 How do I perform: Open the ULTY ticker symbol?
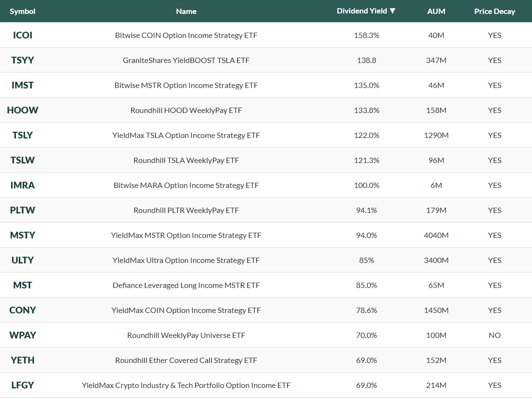[23, 260]
